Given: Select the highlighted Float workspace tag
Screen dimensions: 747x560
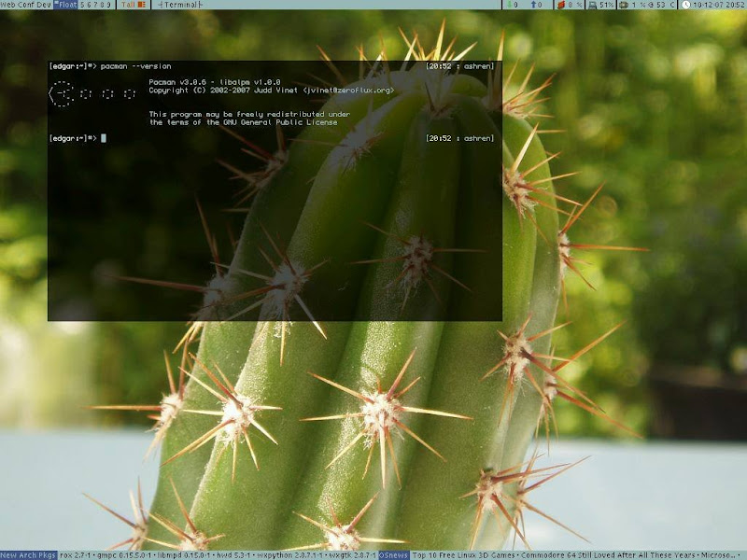Looking at the screenshot, I should [x=65, y=5].
